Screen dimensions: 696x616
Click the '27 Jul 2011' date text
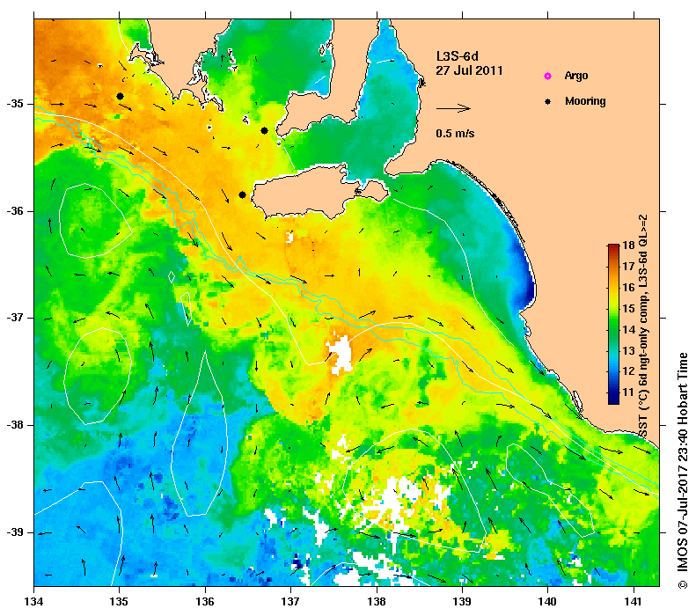pos(469,70)
